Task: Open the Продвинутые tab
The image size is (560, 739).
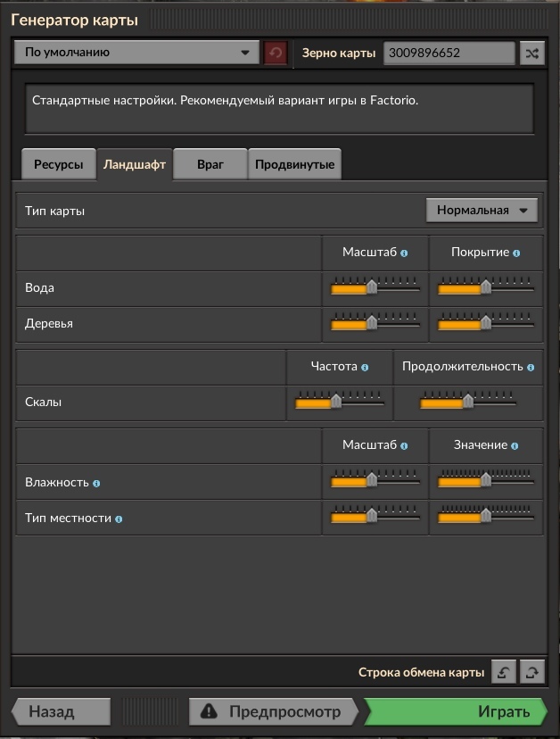Action: coord(295,164)
